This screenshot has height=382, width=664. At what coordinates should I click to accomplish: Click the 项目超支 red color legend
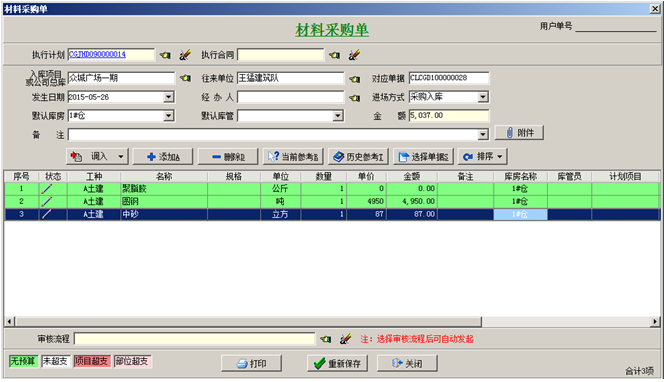(x=92, y=361)
